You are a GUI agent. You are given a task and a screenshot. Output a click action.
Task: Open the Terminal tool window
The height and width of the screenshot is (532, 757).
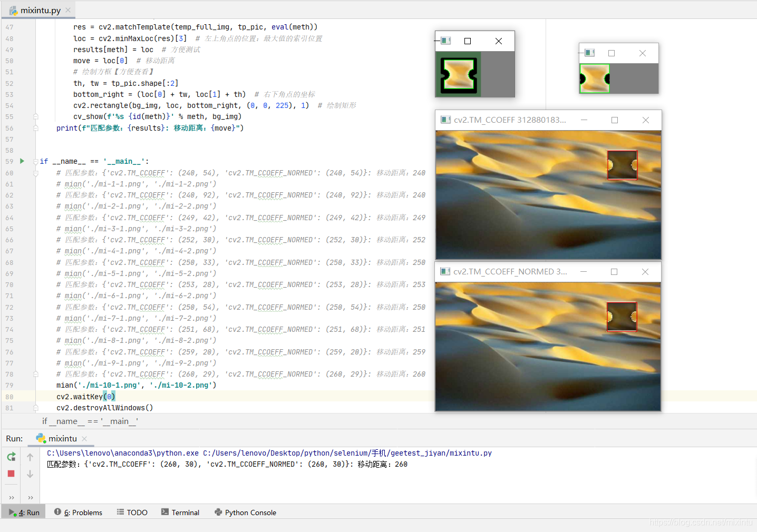point(180,513)
